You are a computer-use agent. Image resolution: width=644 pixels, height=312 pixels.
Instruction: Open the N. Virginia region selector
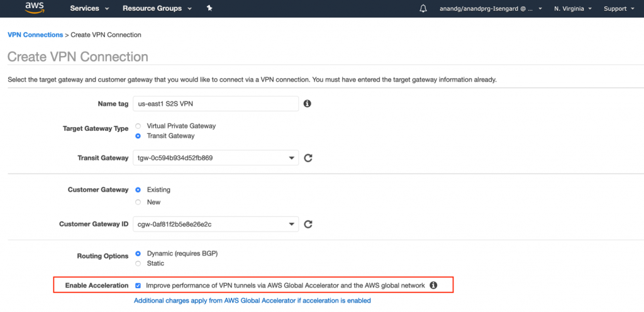[572, 9]
